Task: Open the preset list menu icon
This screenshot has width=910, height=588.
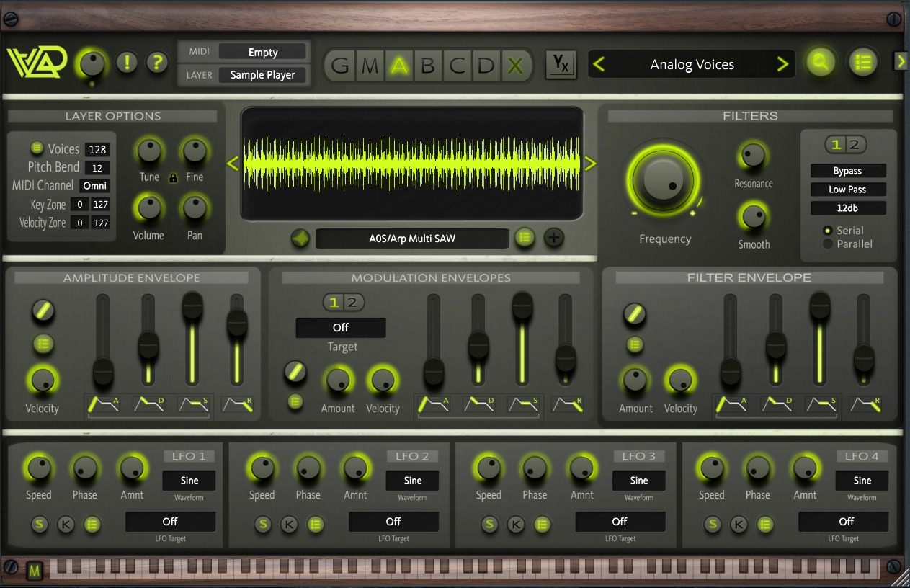Action: click(862, 63)
